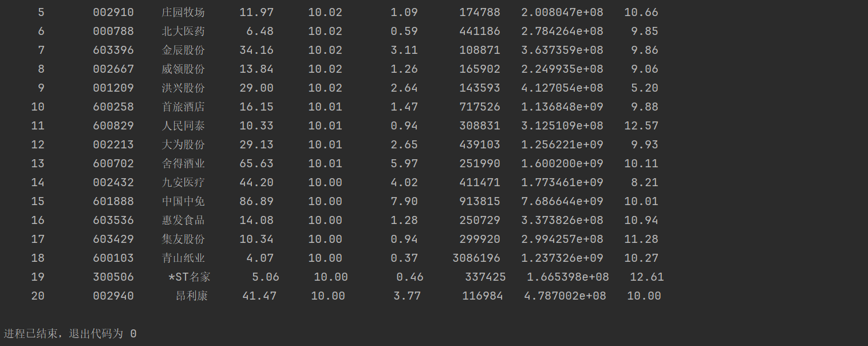Click turnover value 12.57
The height and width of the screenshot is (346, 868).
[x=641, y=125]
